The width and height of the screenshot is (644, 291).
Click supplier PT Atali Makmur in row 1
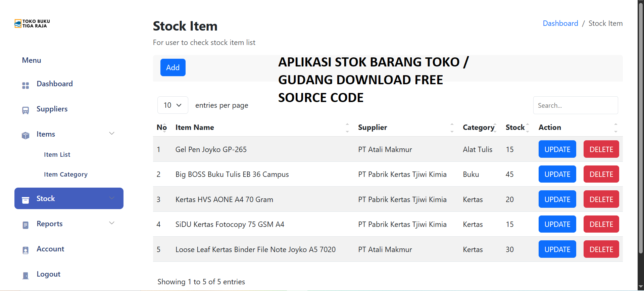tap(385, 149)
